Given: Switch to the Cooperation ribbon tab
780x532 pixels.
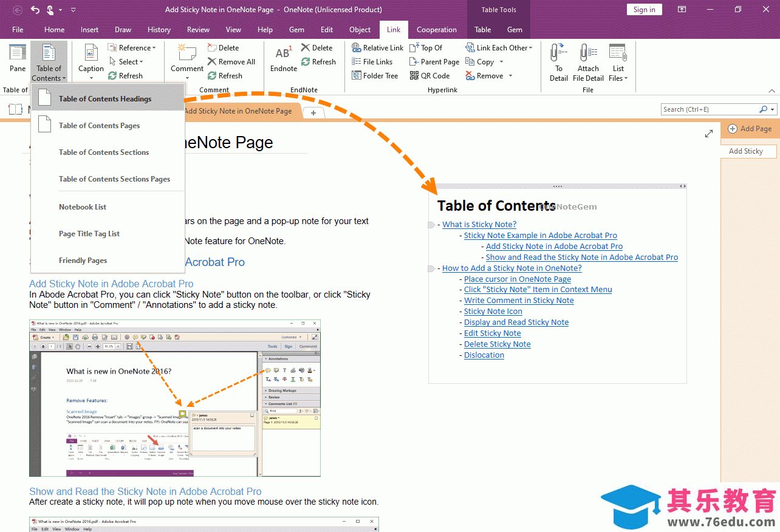Looking at the screenshot, I should [436, 30].
